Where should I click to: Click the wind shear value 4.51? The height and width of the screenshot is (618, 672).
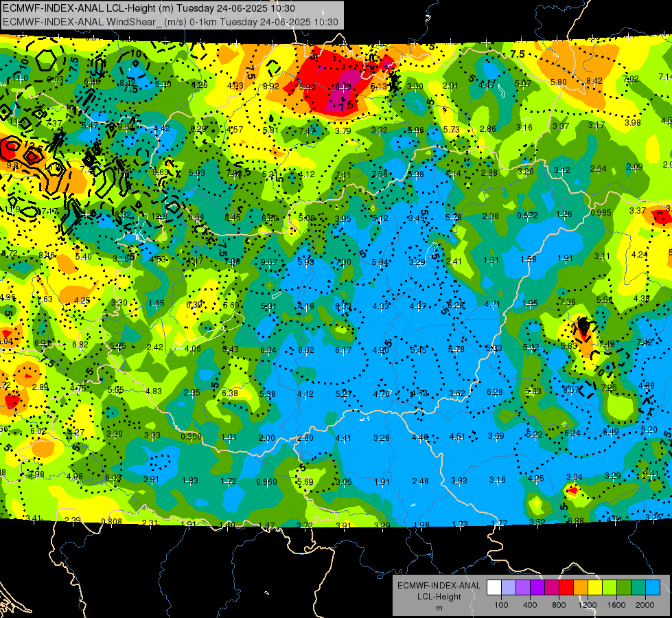tap(457, 437)
